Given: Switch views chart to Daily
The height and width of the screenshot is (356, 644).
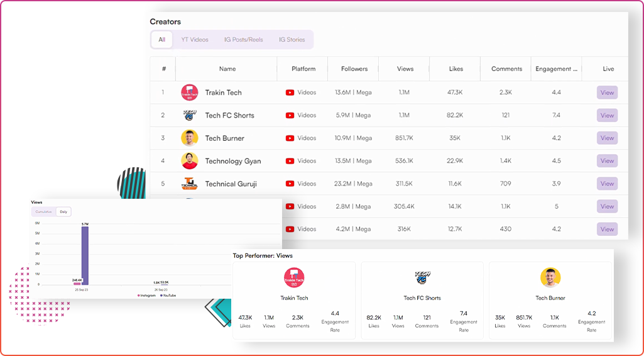Looking at the screenshot, I should coord(63,212).
